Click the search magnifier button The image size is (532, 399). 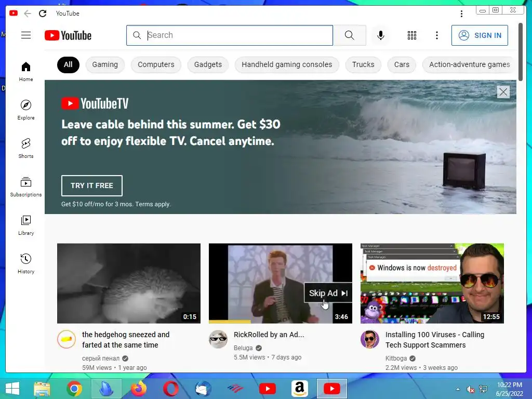(x=350, y=35)
